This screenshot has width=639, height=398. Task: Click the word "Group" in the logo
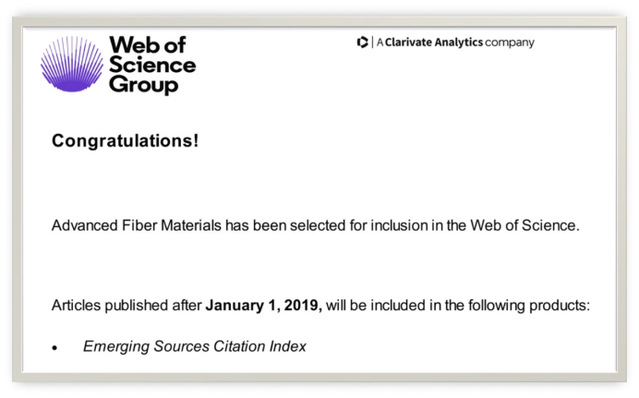(143, 86)
